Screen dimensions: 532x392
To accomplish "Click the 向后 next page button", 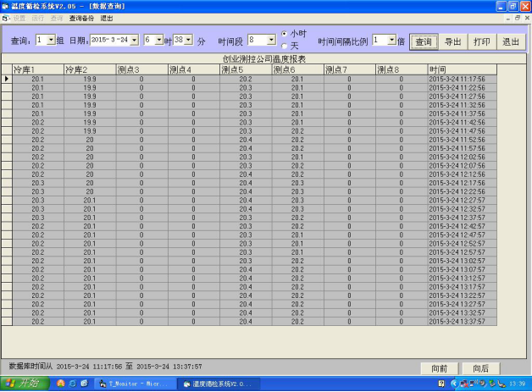I will tap(481, 368).
